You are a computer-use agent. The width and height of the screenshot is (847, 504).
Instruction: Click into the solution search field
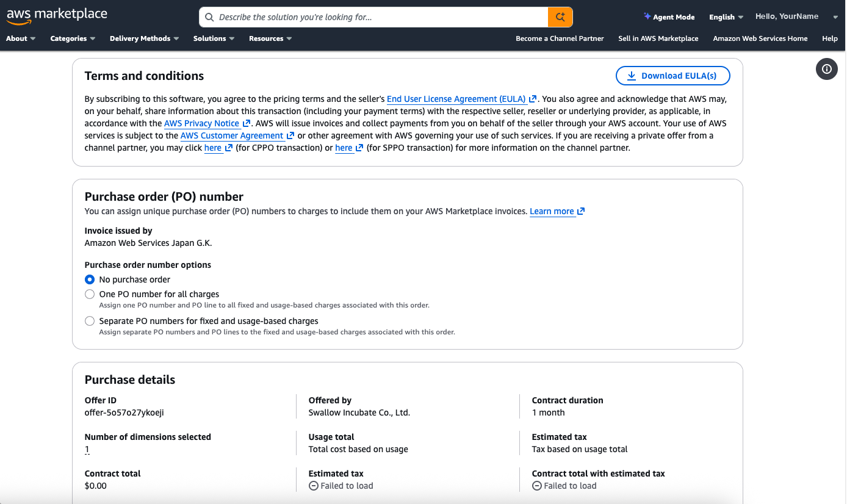373,17
